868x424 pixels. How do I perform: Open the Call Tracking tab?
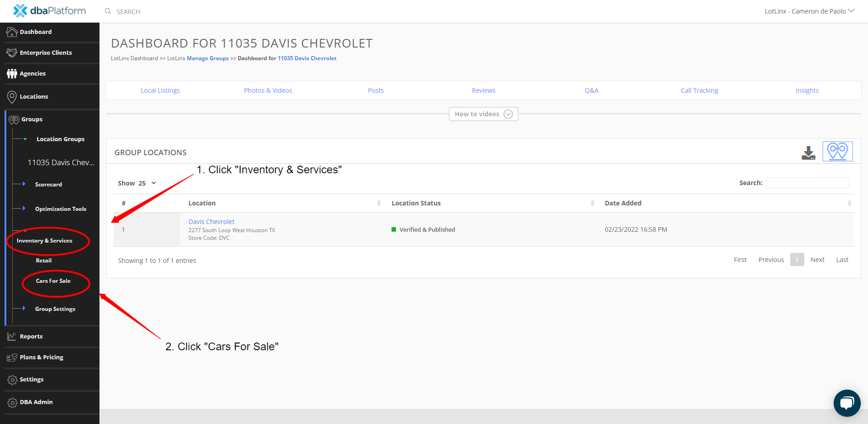click(x=699, y=91)
